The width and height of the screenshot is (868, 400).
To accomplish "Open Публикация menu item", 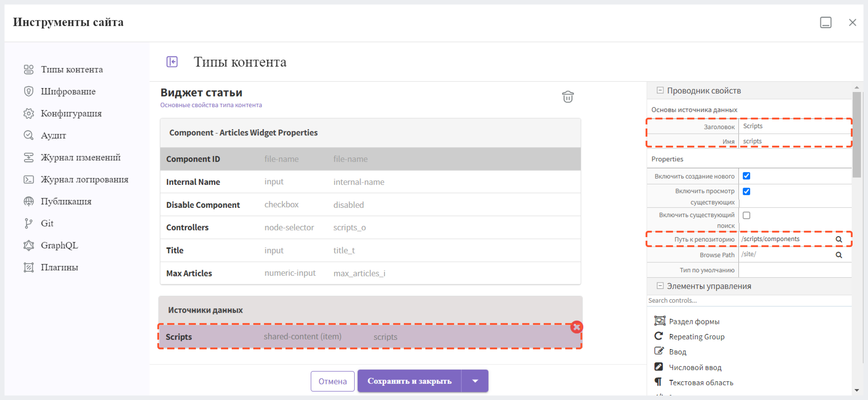I will pos(66,201).
